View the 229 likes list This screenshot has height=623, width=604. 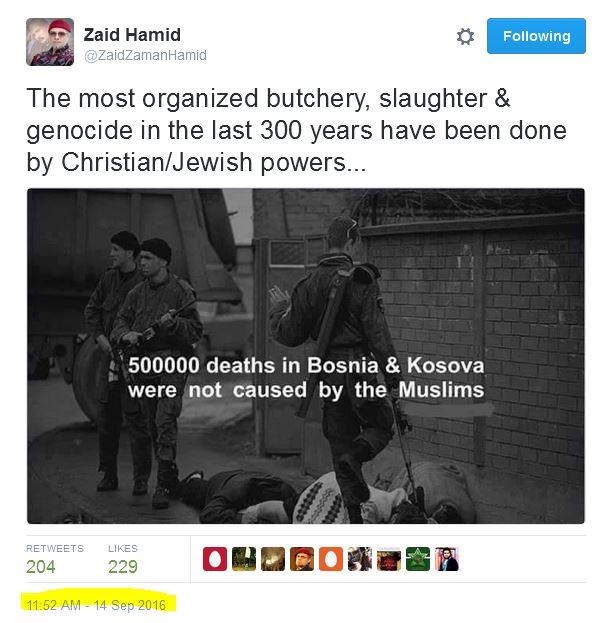123,567
